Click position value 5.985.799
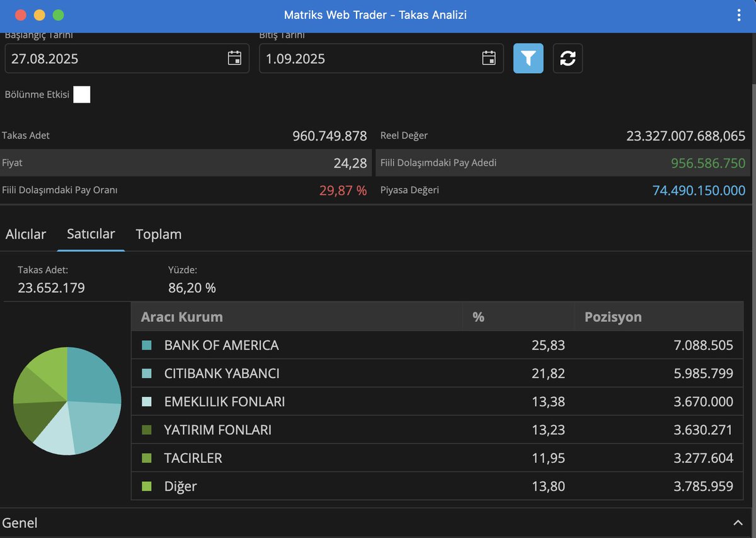 703,374
